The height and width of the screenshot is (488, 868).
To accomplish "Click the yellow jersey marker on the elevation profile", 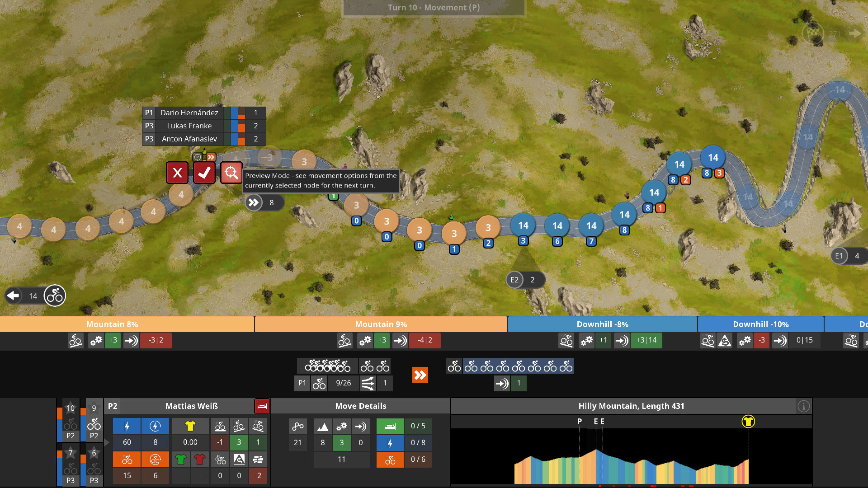I will coord(748,421).
